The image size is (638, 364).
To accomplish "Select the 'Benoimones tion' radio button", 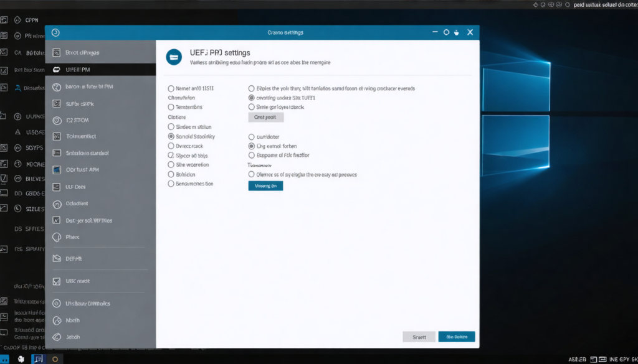I will (x=171, y=184).
